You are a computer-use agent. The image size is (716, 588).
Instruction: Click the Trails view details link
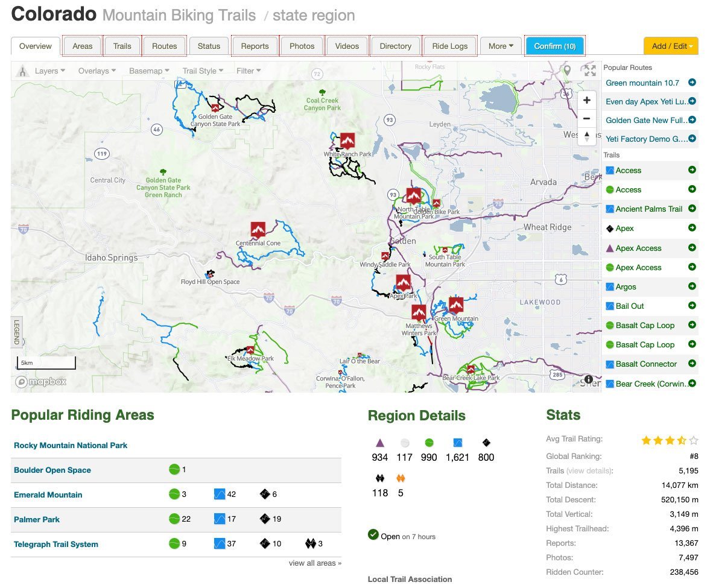[589, 470]
